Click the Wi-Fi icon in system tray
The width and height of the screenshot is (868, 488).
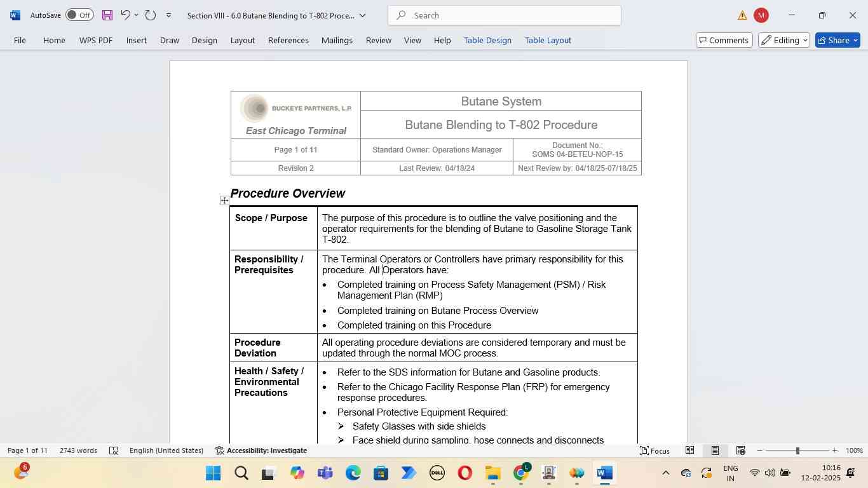tap(754, 473)
